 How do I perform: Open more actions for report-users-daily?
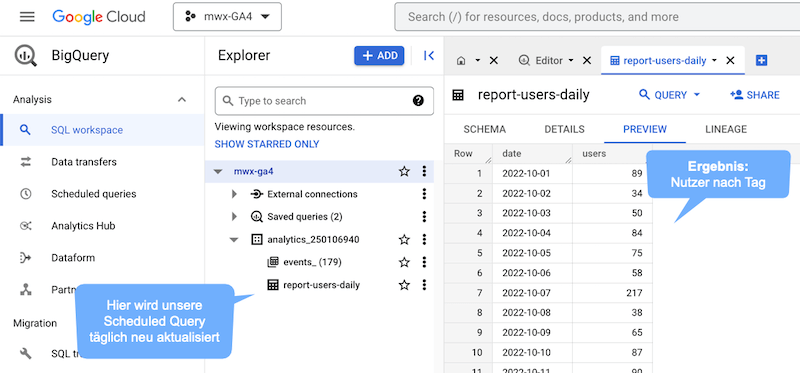(x=424, y=285)
